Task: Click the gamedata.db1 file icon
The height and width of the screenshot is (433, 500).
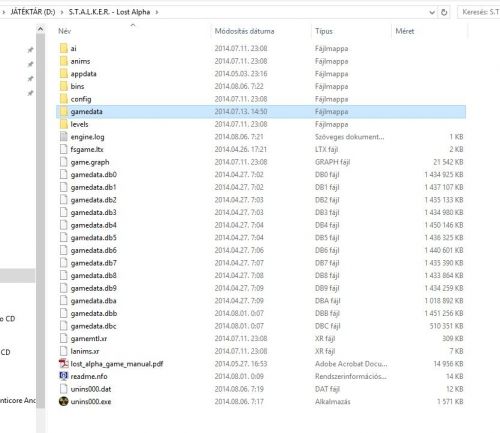Action: click(x=64, y=187)
